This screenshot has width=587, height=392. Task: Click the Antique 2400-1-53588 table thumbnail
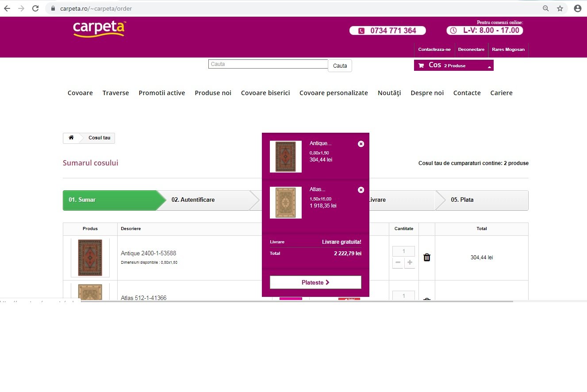pos(90,257)
